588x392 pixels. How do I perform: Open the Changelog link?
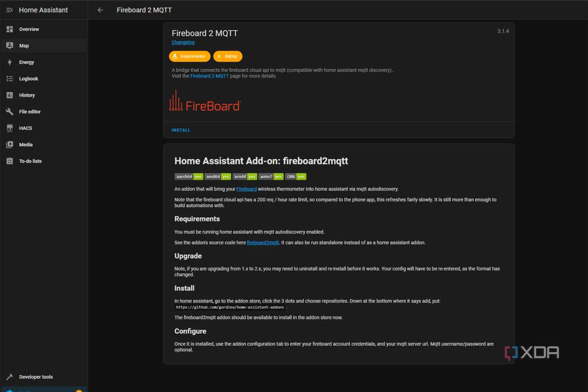pos(183,42)
